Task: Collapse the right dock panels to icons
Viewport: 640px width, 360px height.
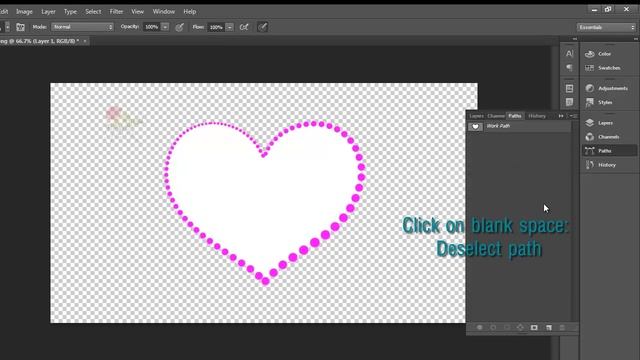Action: point(636,39)
